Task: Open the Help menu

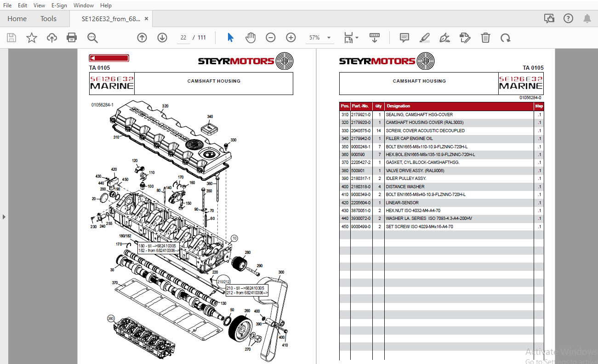Action: (x=106, y=5)
